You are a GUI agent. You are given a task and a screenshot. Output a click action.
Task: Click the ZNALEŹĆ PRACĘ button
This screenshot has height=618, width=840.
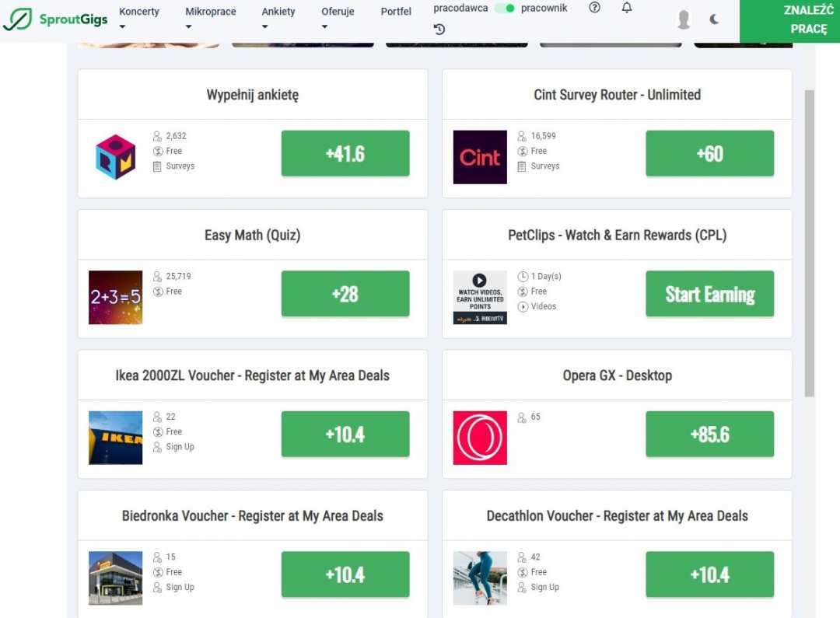pyautogui.click(x=789, y=20)
